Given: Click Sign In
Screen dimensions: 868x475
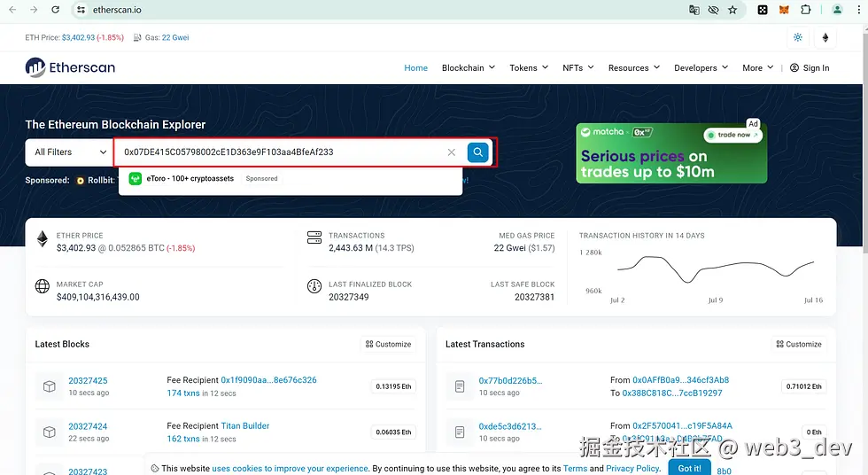Looking at the screenshot, I should [810, 67].
